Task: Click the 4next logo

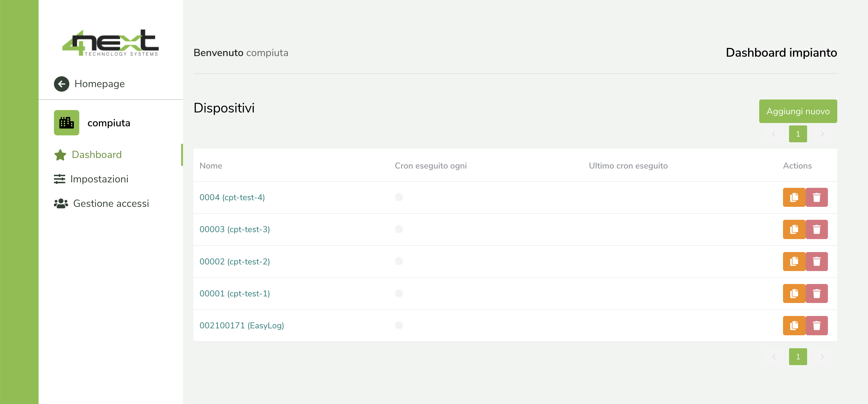Action: (110, 43)
